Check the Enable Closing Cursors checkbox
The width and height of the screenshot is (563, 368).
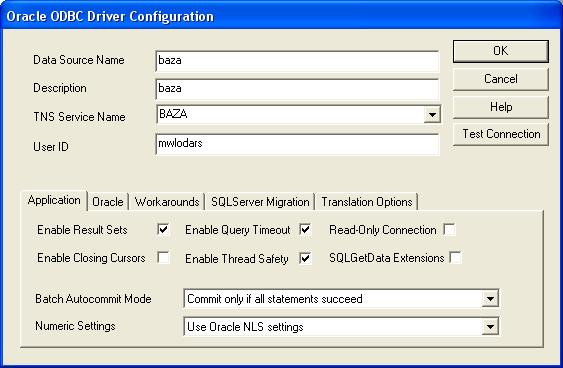tap(163, 257)
